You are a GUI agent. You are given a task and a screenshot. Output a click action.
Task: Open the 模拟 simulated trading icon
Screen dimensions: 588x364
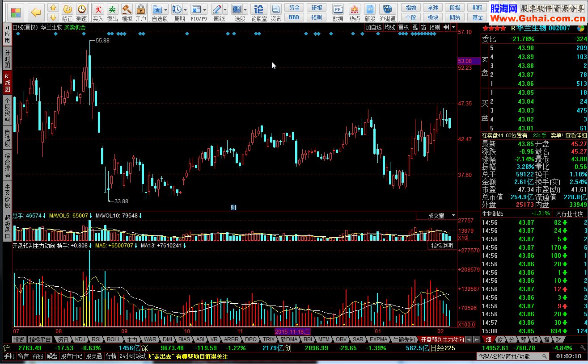point(127,13)
